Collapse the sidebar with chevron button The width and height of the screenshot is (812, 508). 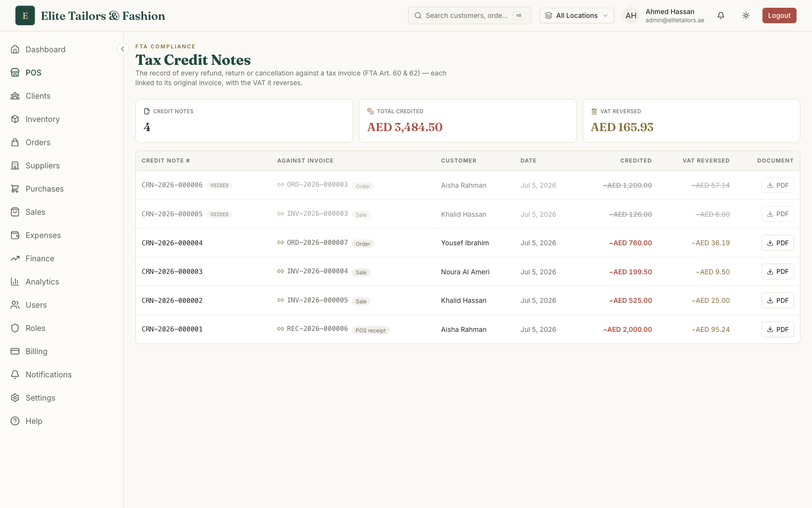coord(123,49)
